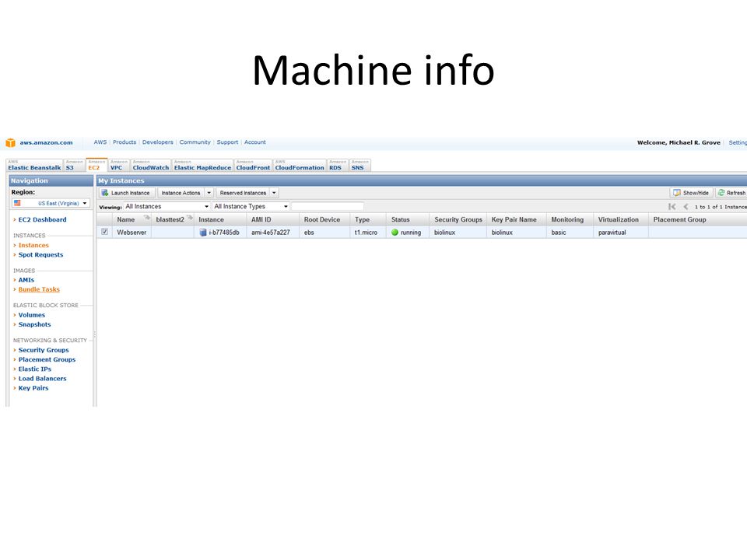This screenshot has height=560, width=747.
Task: Open AMIs in the navigation
Action: pyautogui.click(x=26, y=280)
